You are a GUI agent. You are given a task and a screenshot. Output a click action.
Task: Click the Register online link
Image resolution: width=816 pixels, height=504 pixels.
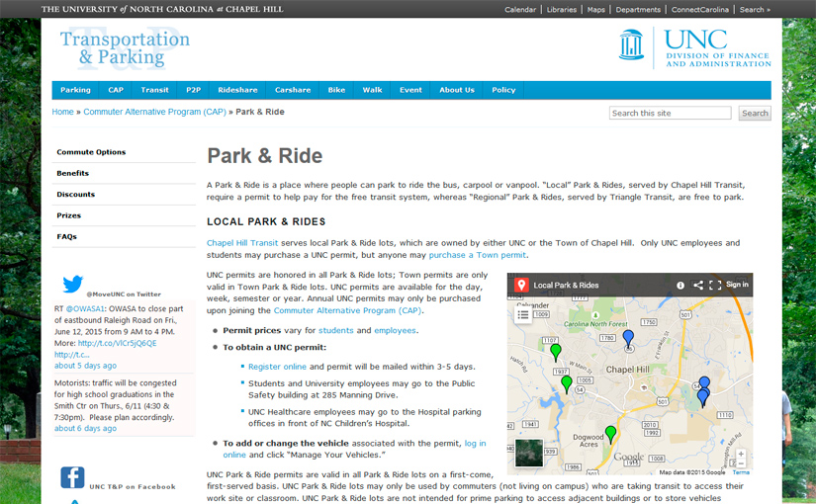(x=277, y=367)
